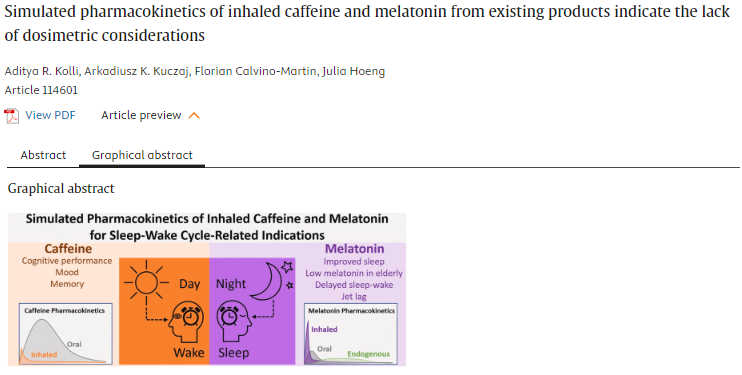The height and width of the screenshot is (375, 742).
Task: Click the Article 114601 text
Action: click(41, 90)
